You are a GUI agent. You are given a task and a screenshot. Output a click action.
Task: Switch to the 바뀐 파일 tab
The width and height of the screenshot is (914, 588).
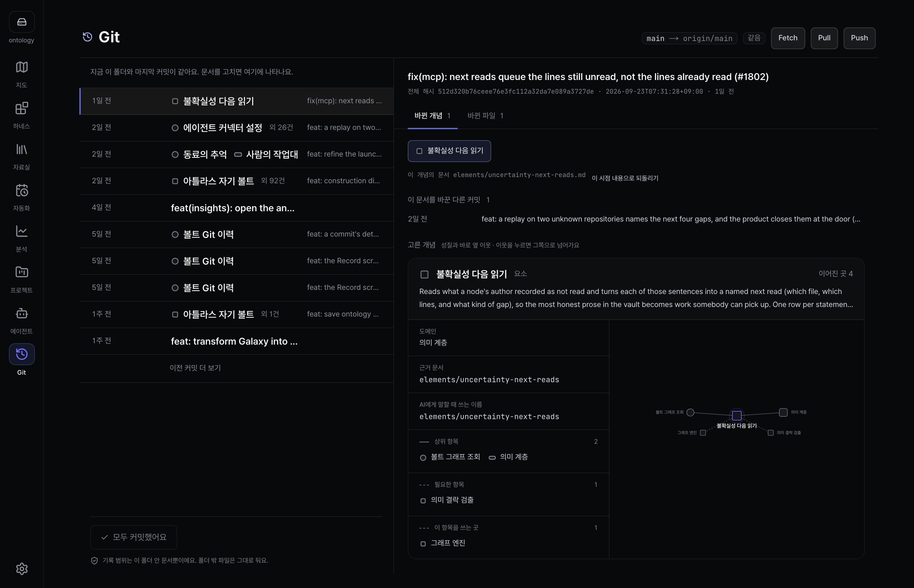pyautogui.click(x=485, y=116)
